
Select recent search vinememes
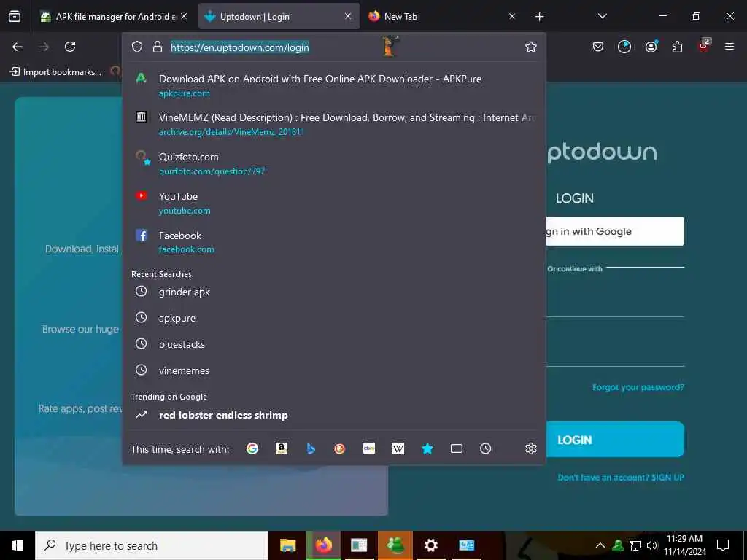(x=334, y=370)
